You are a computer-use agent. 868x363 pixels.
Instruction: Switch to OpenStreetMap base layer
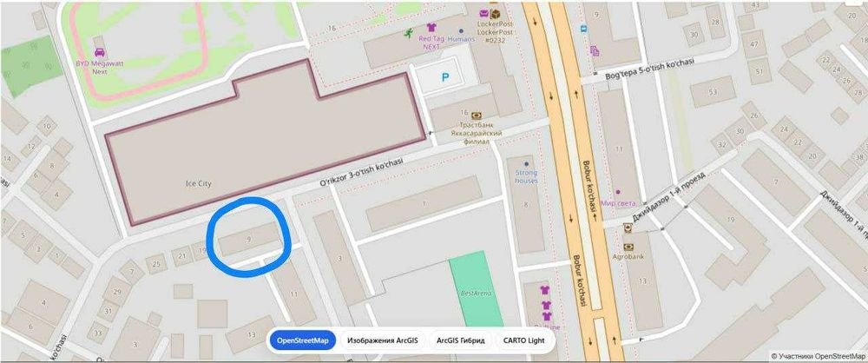point(303,340)
